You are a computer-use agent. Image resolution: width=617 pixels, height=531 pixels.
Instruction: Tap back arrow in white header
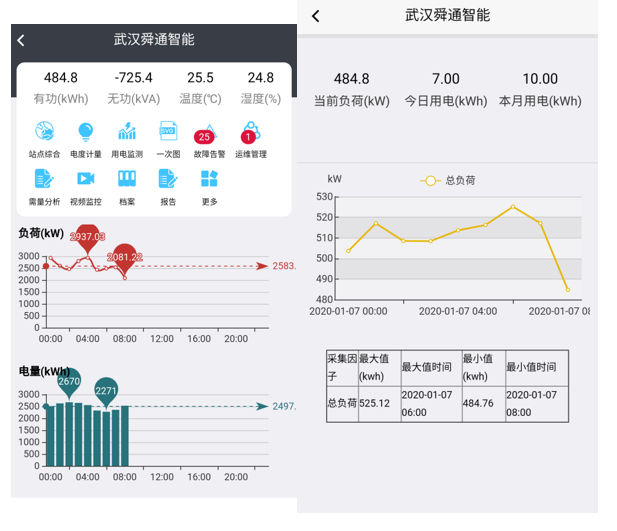tap(316, 16)
